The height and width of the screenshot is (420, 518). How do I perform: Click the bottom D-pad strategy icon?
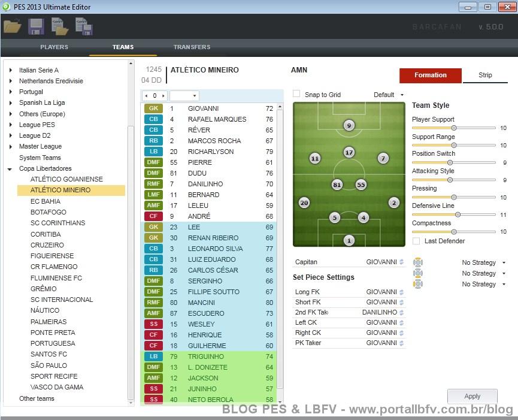point(418,284)
